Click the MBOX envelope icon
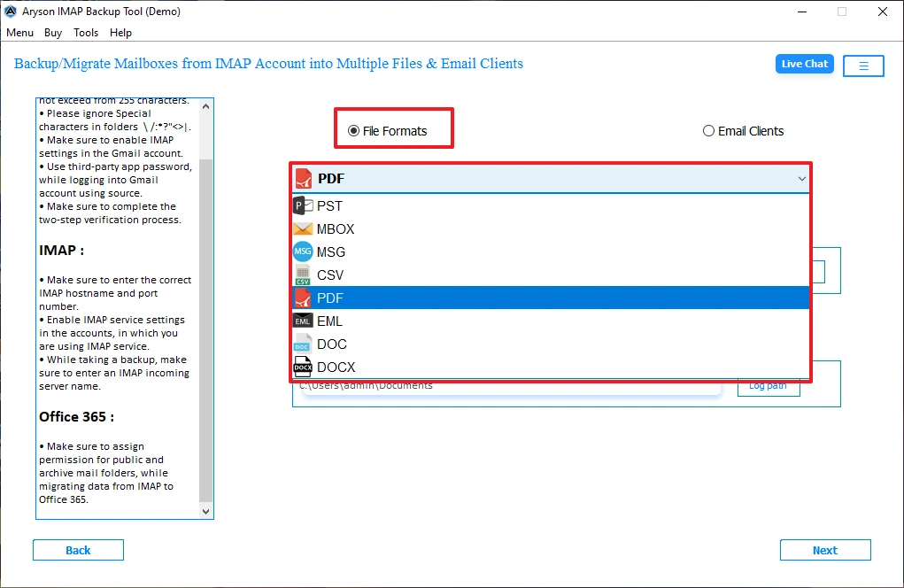Screen dimensions: 904x588 pyautogui.click(x=302, y=228)
